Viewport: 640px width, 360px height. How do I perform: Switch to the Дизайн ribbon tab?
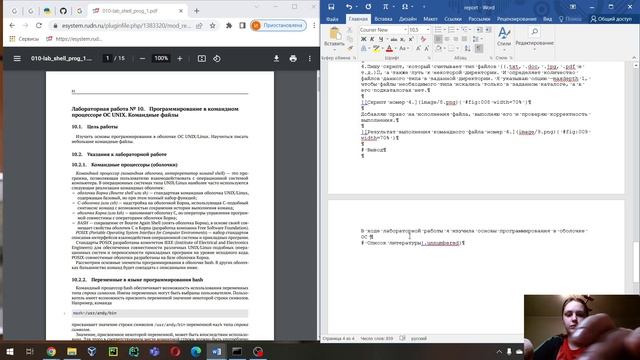pyautogui.click(x=408, y=19)
